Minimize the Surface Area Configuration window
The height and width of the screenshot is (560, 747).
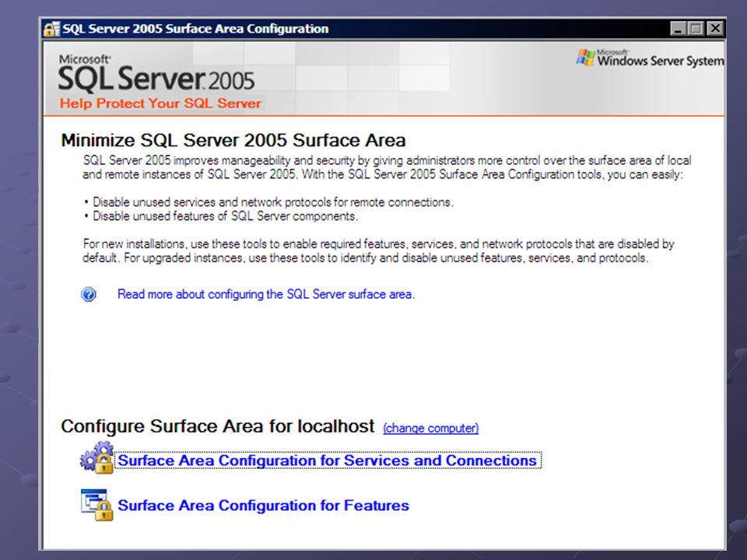tap(678, 29)
